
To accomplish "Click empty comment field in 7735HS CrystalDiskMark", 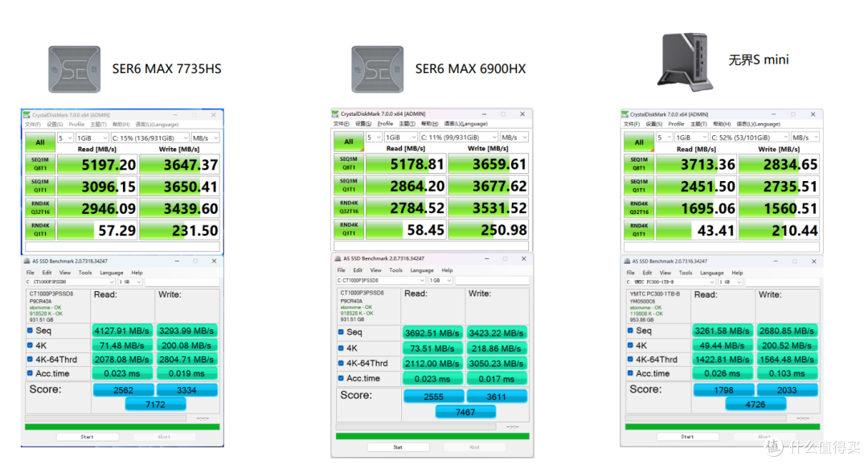I will pos(122,247).
